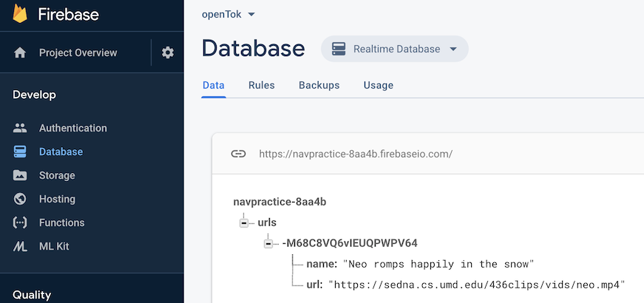Click the Storage folder image icon
The image size is (644, 303).
(20, 175)
